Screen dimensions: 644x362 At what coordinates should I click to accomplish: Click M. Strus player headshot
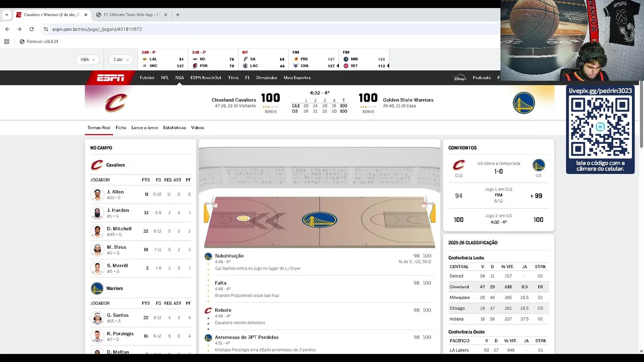[97, 249]
